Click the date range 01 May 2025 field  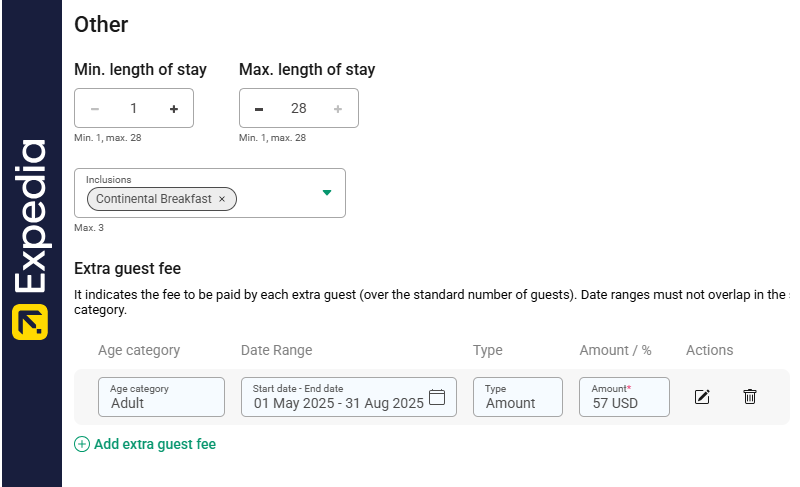pyautogui.click(x=338, y=403)
